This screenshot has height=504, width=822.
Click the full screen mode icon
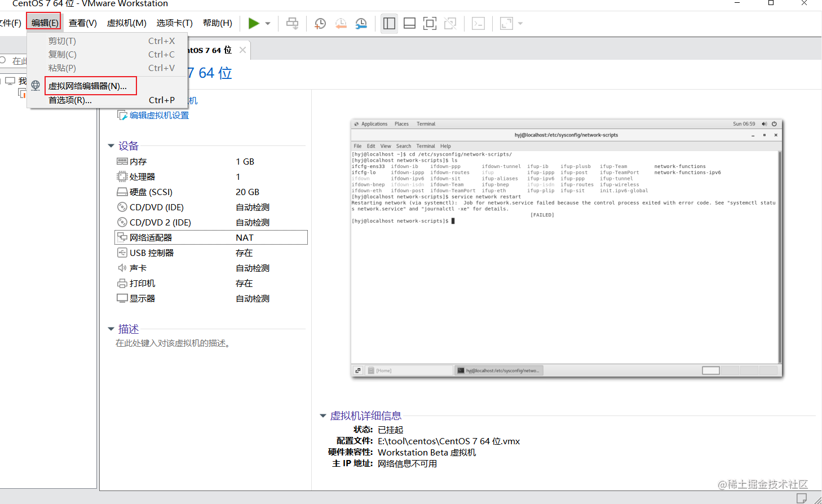coord(430,23)
